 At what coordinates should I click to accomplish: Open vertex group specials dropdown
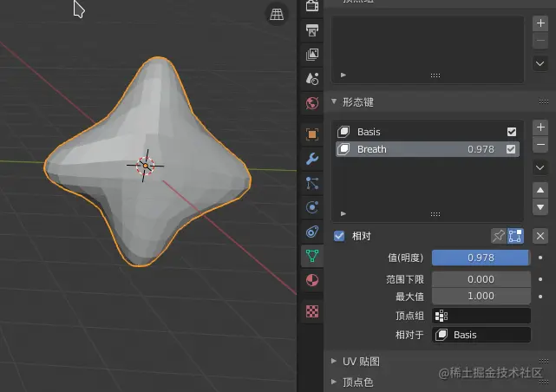tap(540, 64)
